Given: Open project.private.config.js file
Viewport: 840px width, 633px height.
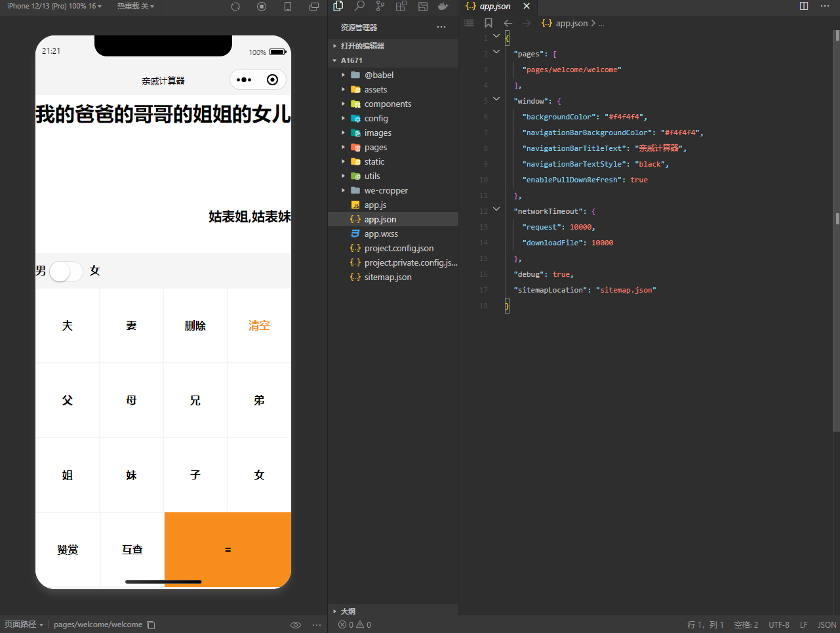Looking at the screenshot, I should click(393, 262).
